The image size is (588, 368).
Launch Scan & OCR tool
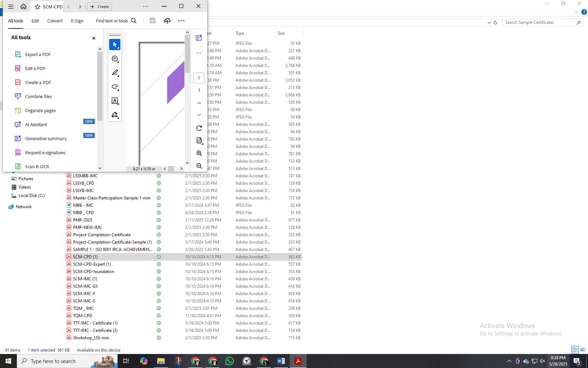[37, 166]
